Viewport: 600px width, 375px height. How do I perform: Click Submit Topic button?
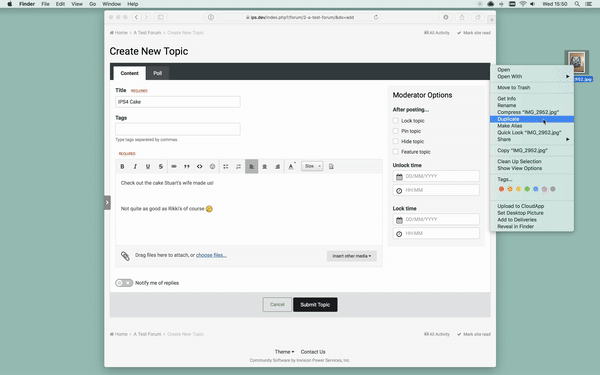pyautogui.click(x=315, y=305)
